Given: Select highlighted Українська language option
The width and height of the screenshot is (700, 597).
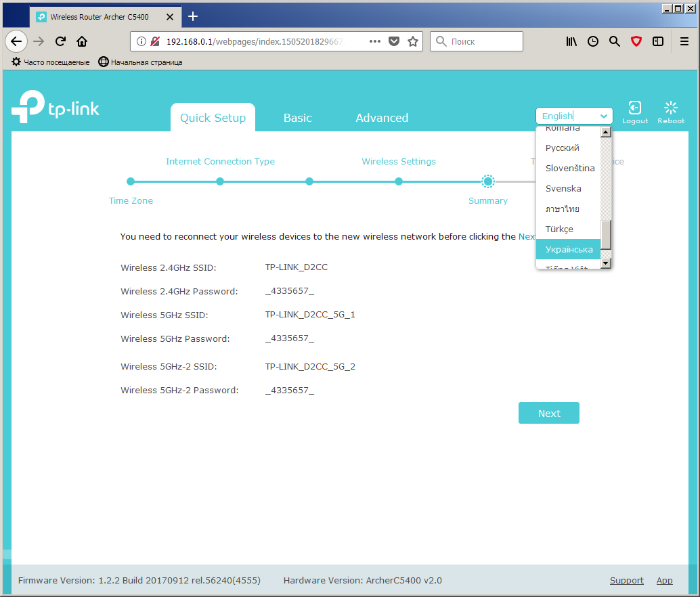Looking at the screenshot, I should (x=568, y=249).
